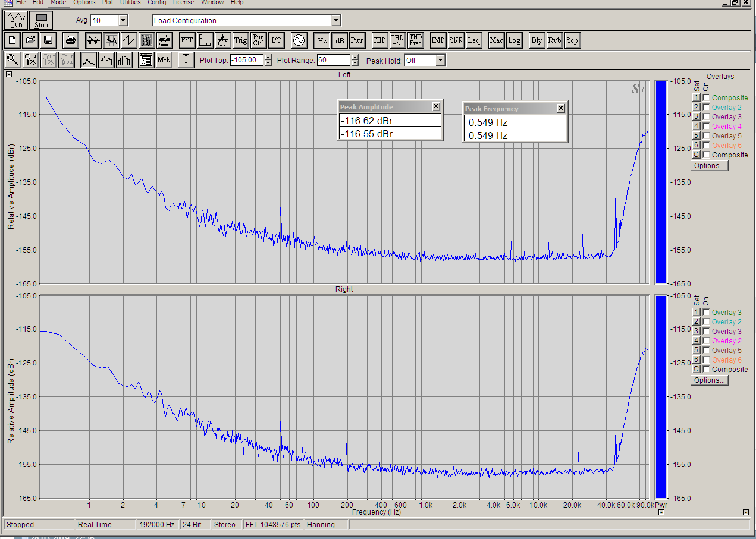Open the Config menu
This screenshot has height=539, width=756.
[x=157, y=2]
